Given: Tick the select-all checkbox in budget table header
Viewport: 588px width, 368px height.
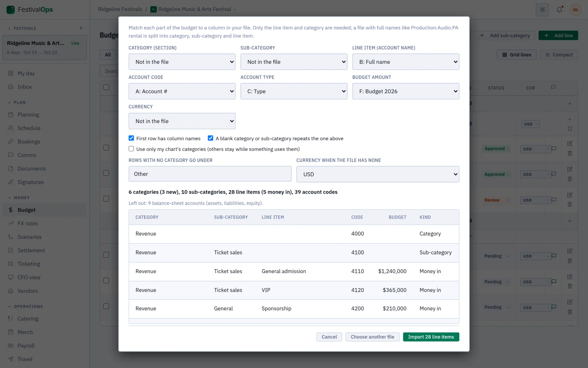Looking at the screenshot, I should click(x=106, y=87).
